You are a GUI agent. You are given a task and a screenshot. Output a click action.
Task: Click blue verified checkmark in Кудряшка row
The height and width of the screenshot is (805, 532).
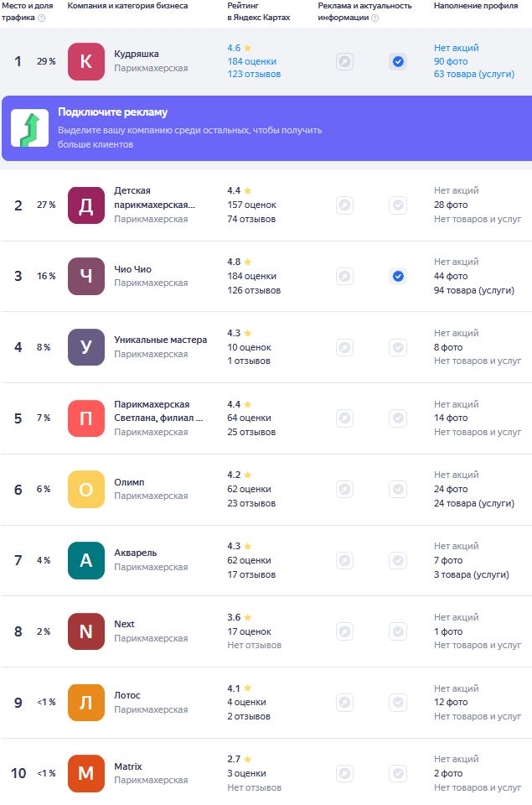(398, 61)
